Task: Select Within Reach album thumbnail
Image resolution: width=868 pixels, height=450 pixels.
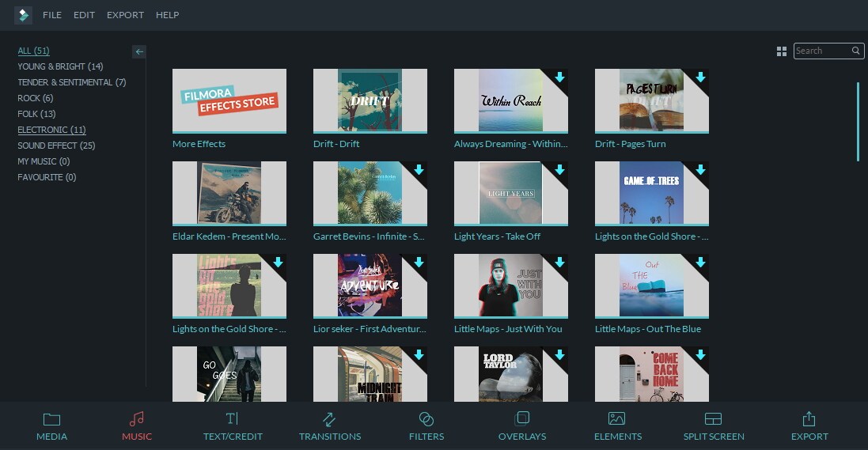Action: 510,100
